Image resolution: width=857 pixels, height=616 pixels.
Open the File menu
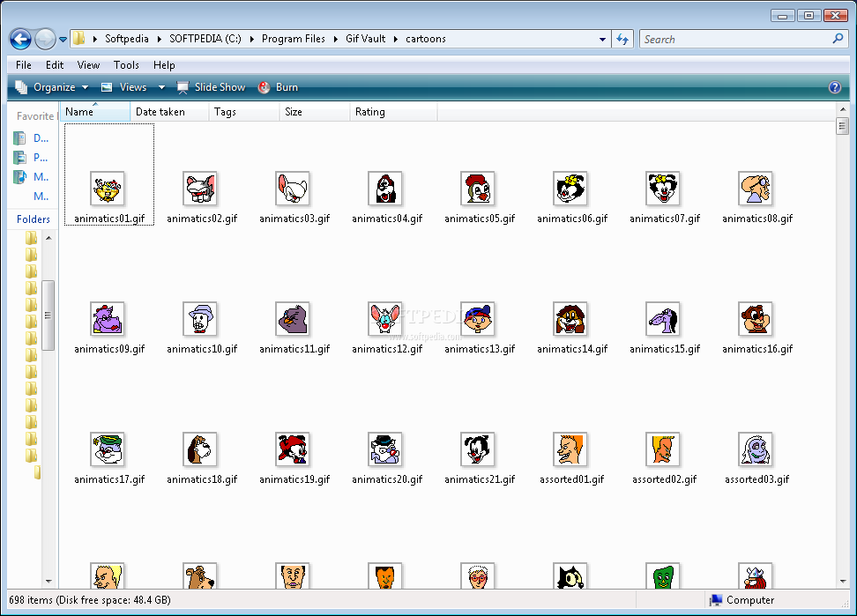coord(24,65)
